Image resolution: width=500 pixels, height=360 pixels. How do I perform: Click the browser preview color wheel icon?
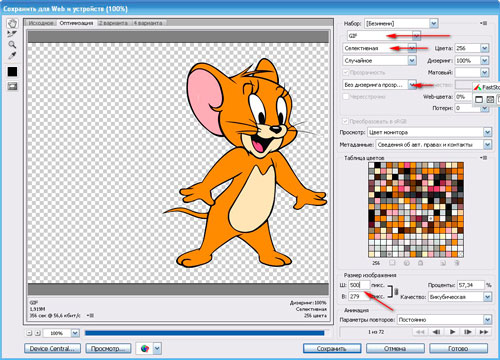point(145,348)
